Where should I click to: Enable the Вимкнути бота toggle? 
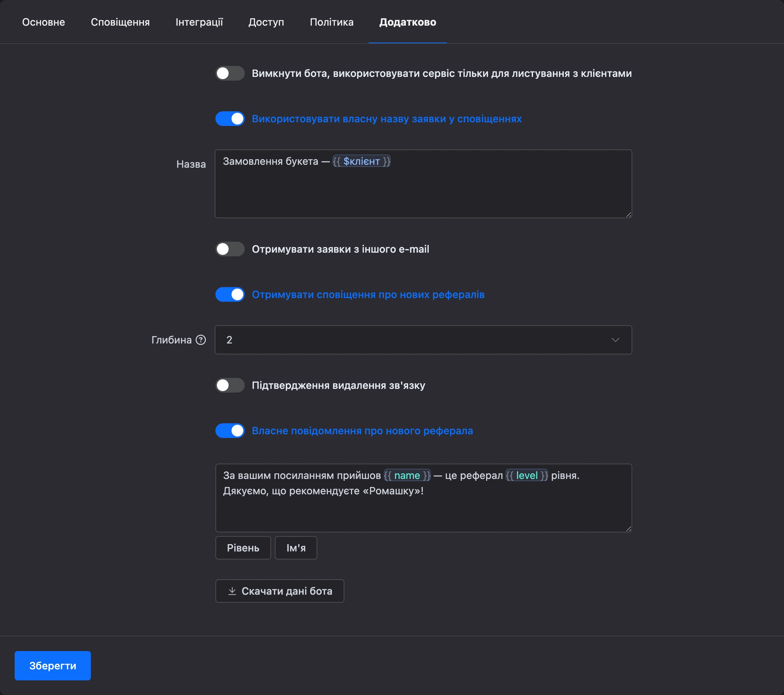pyautogui.click(x=230, y=73)
